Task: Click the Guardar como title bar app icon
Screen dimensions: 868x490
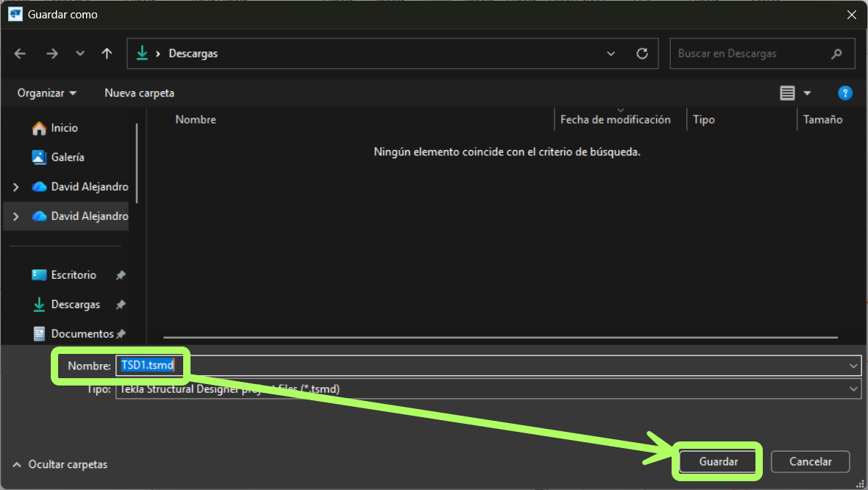Action: tap(15, 15)
